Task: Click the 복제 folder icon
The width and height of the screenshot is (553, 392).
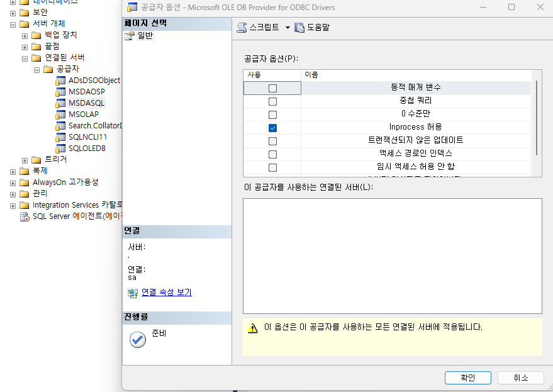Action: point(25,171)
